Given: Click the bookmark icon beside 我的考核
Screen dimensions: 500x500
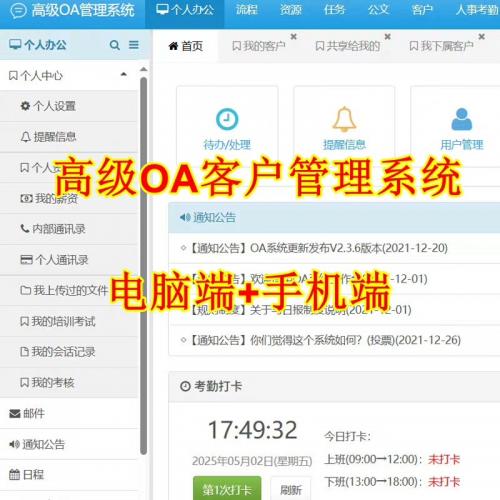Looking at the screenshot, I should tap(24, 382).
